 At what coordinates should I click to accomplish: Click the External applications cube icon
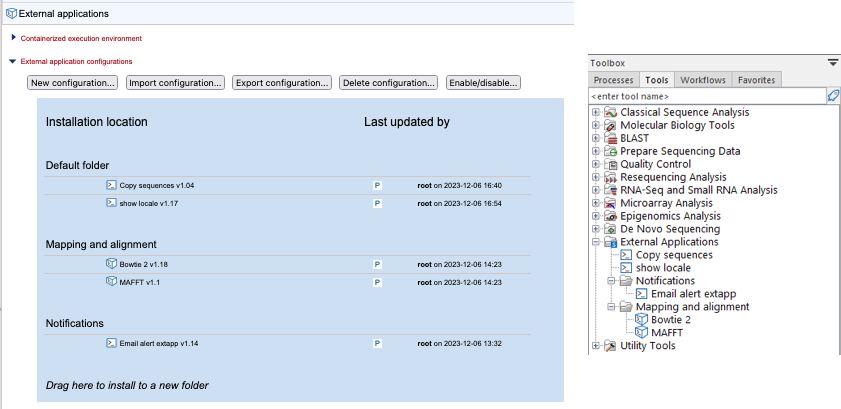(x=11, y=13)
